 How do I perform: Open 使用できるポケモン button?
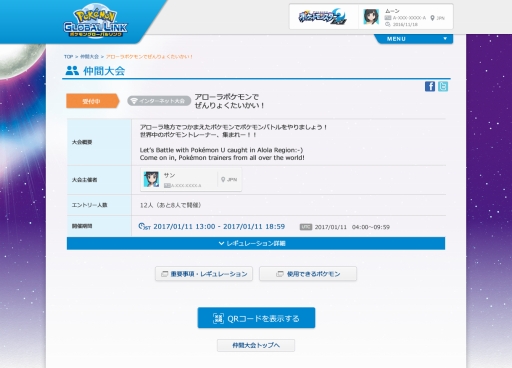[308, 274]
